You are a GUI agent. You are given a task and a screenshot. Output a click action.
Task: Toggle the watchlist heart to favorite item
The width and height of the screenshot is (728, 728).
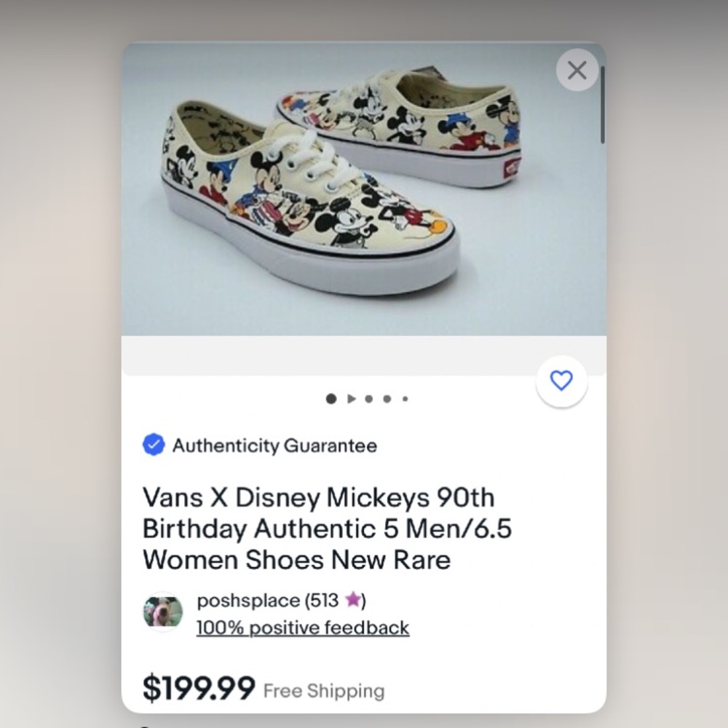561,380
